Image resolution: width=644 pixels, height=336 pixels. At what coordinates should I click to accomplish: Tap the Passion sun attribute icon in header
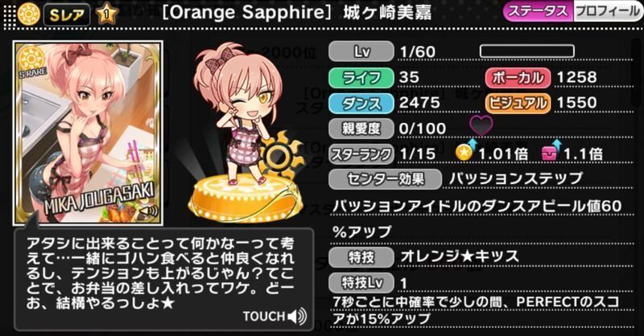coord(29,14)
